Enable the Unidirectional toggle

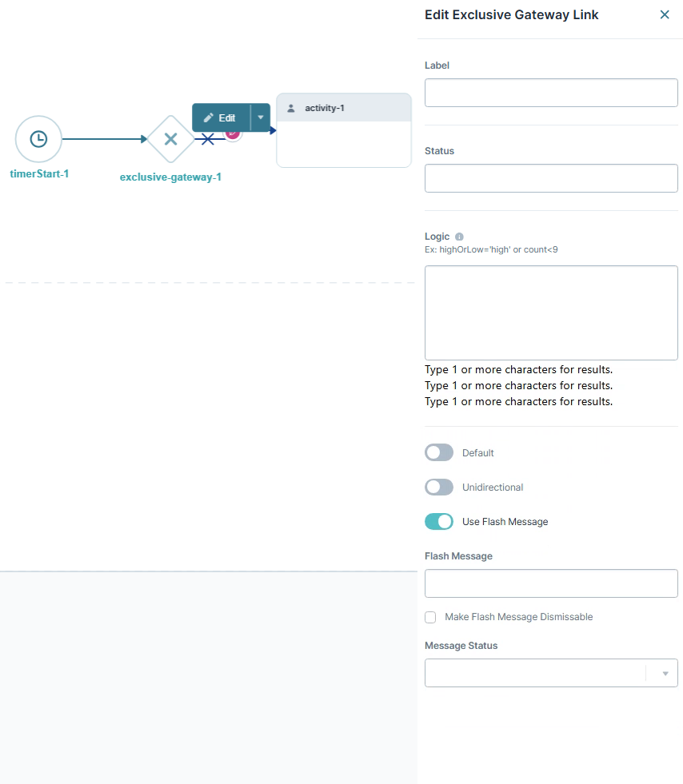[438, 487]
